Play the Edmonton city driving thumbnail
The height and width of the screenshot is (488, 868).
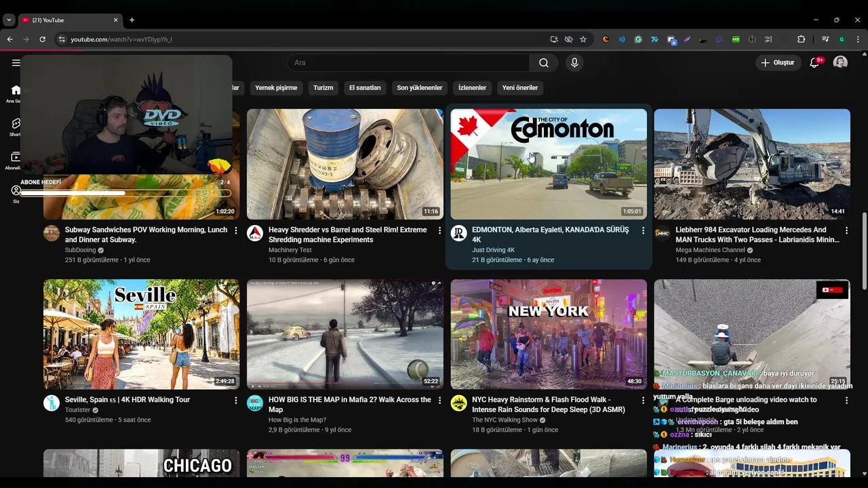point(549,164)
